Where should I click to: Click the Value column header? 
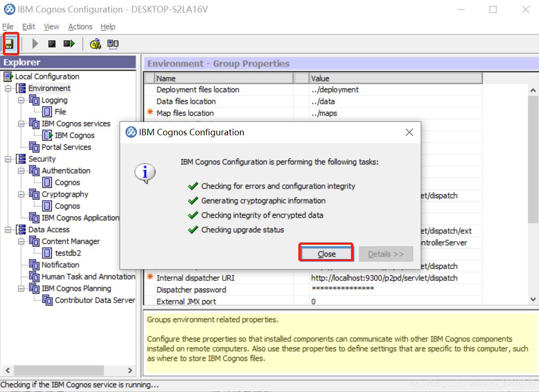point(396,78)
